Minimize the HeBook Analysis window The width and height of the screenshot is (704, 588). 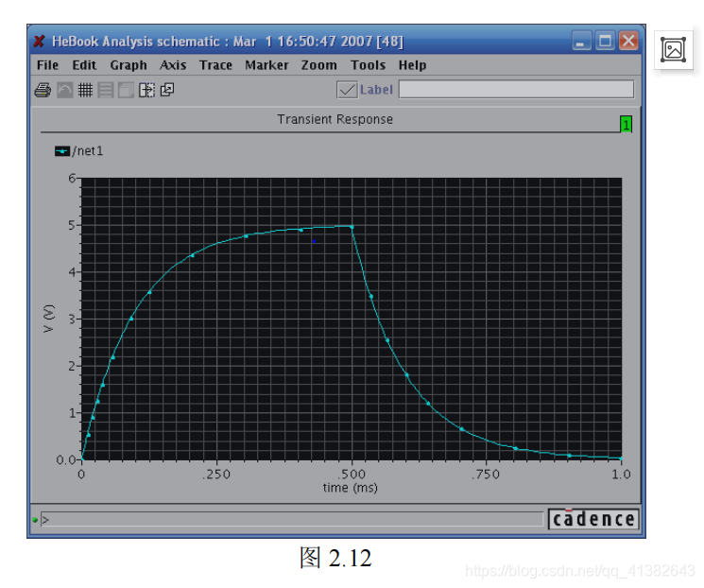coord(581,42)
